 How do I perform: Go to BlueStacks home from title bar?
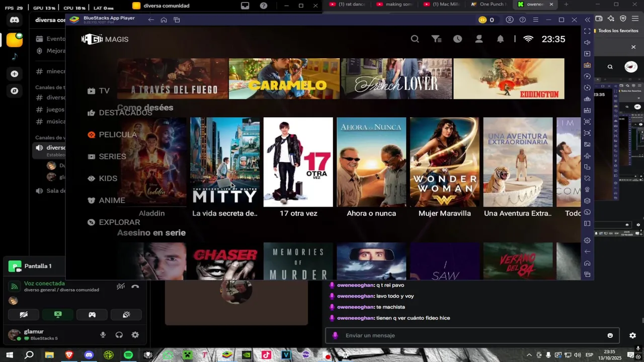[x=164, y=20]
